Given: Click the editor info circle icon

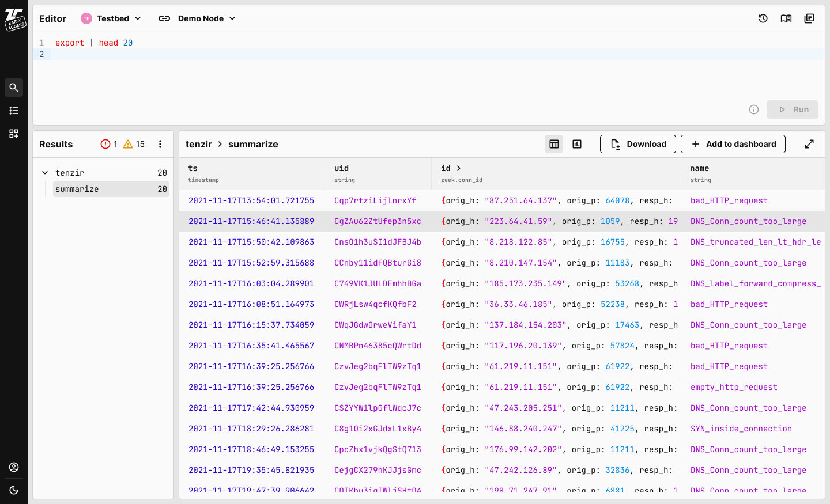Looking at the screenshot, I should [754, 109].
